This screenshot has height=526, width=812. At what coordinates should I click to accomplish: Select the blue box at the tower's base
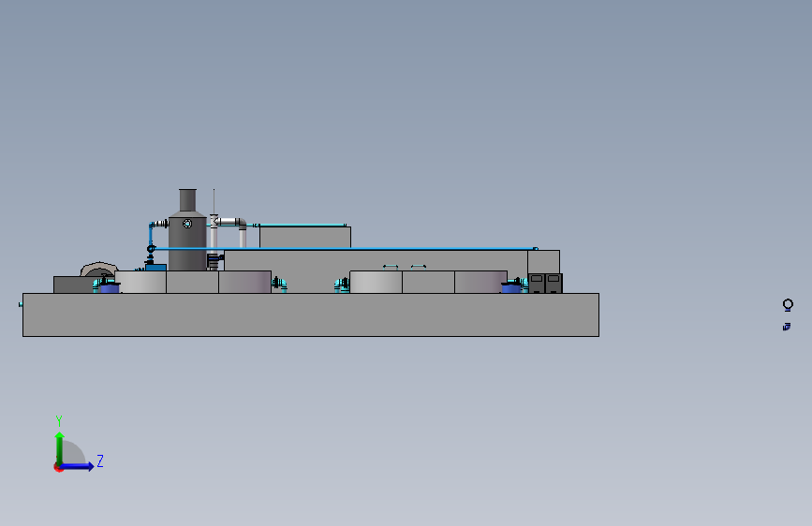[155, 268]
